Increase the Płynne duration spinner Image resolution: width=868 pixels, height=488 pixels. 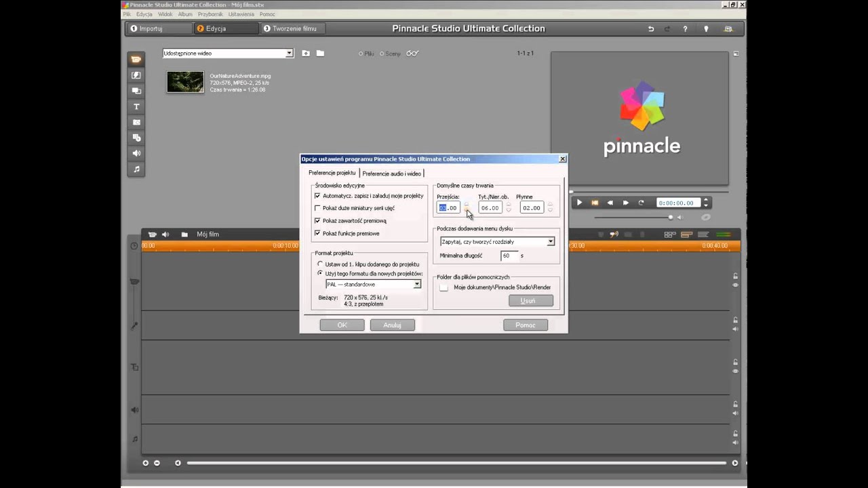click(550, 205)
